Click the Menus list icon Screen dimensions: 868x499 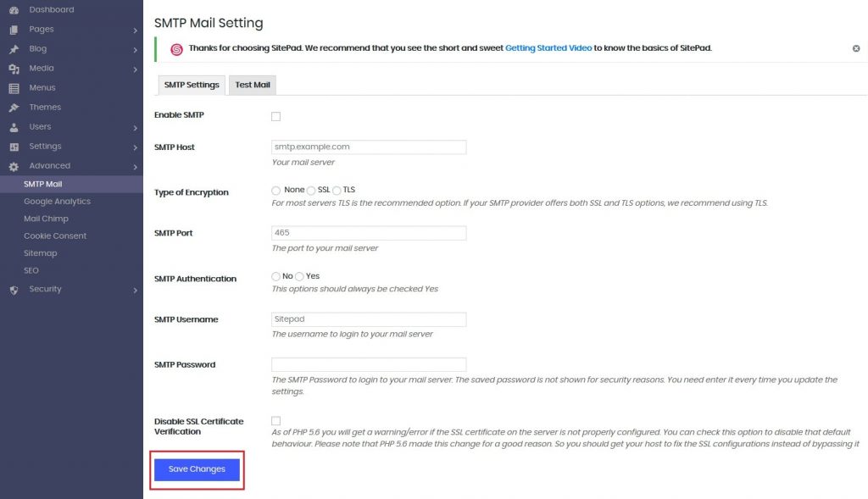pos(14,88)
